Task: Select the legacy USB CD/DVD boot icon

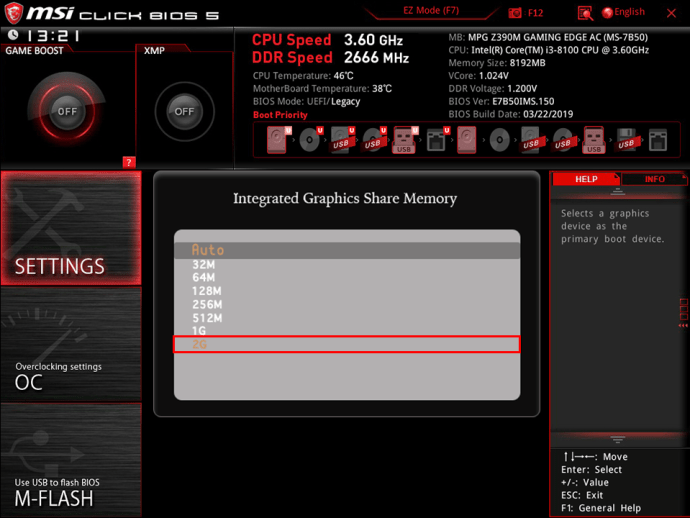Action: tap(563, 140)
